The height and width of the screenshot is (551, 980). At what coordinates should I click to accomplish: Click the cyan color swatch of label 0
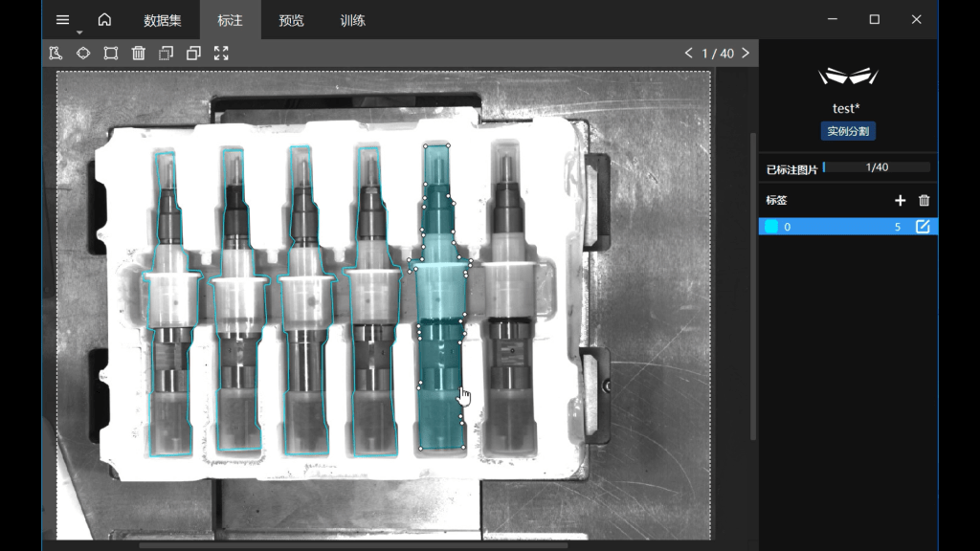(771, 227)
